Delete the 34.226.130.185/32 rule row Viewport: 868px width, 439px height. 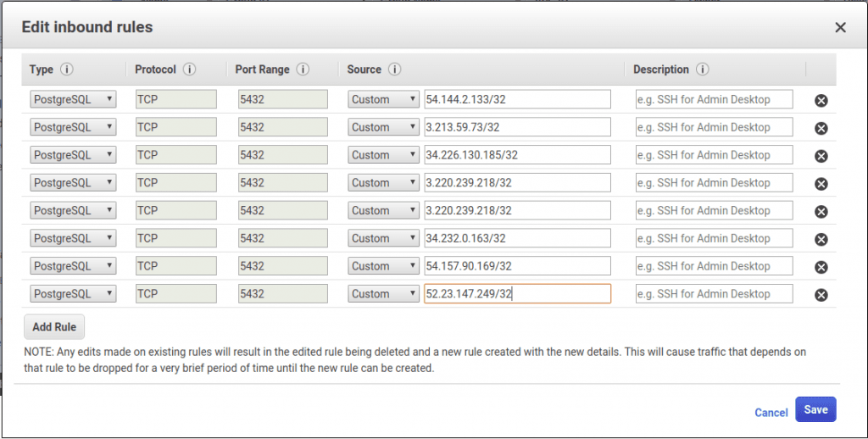(821, 156)
